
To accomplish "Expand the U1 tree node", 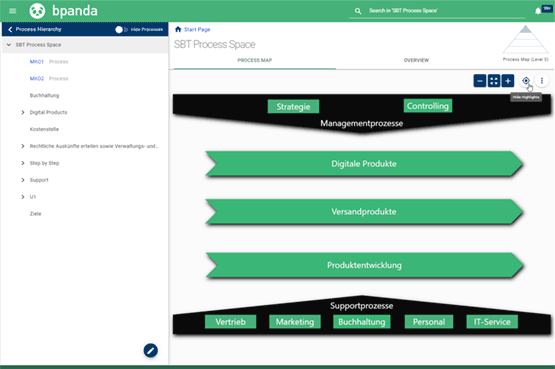I will [x=23, y=197].
